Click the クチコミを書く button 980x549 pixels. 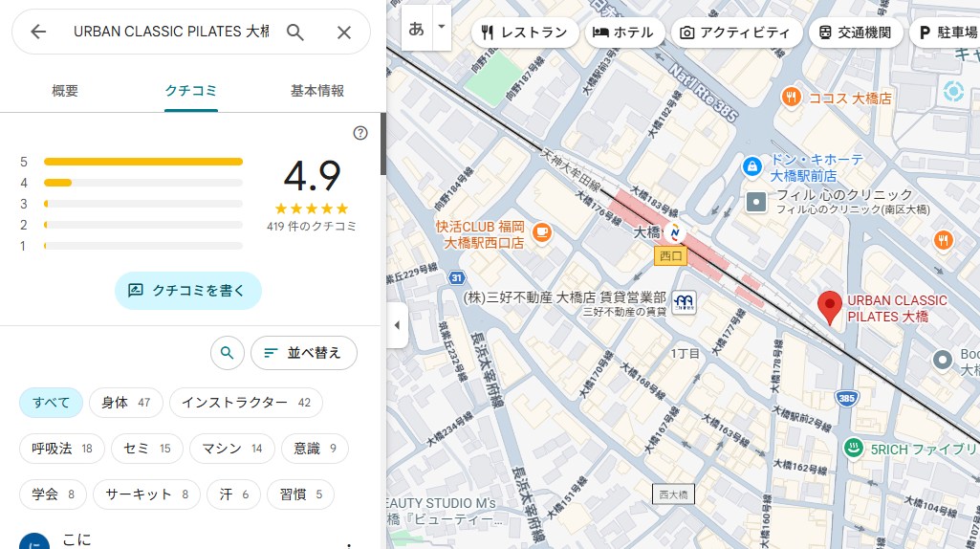click(187, 291)
